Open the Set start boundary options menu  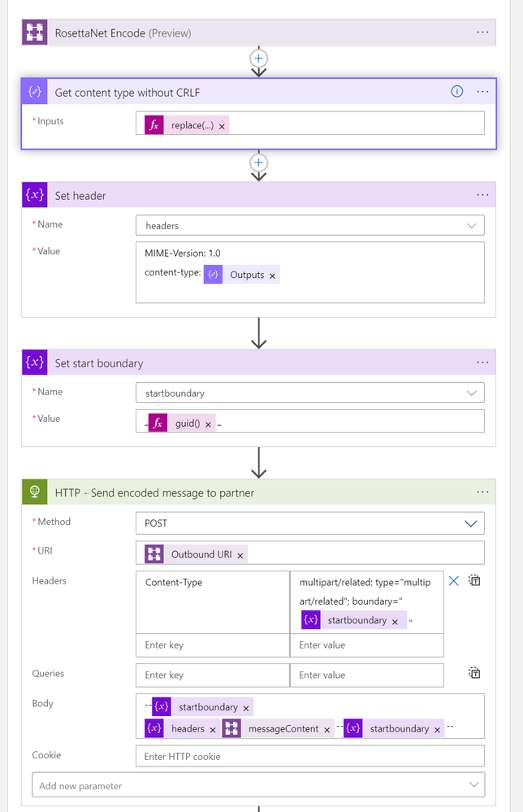[482, 363]
